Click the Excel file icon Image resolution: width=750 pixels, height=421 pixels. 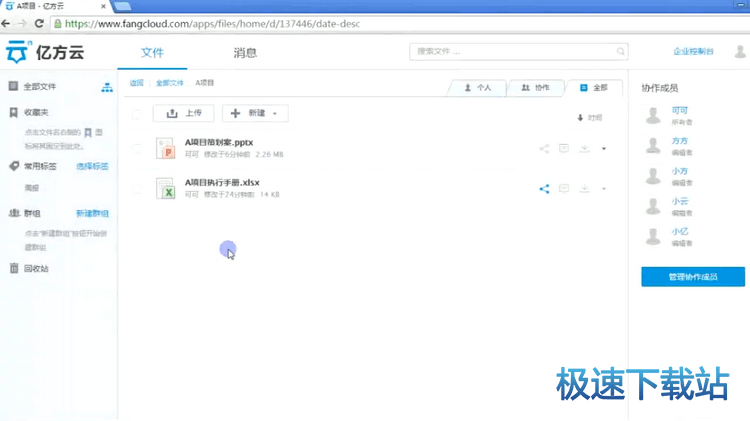(x=165, y=188)
